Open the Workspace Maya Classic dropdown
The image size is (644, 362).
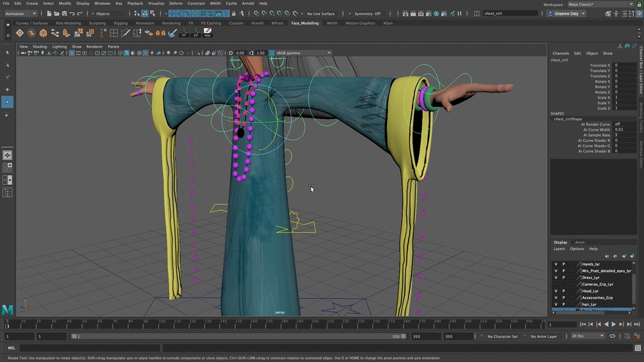601,4
